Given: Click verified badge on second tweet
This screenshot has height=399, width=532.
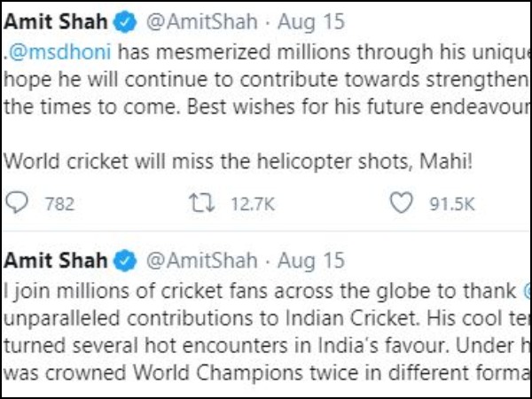Looking at the screenshot, I should pos(125,261).
